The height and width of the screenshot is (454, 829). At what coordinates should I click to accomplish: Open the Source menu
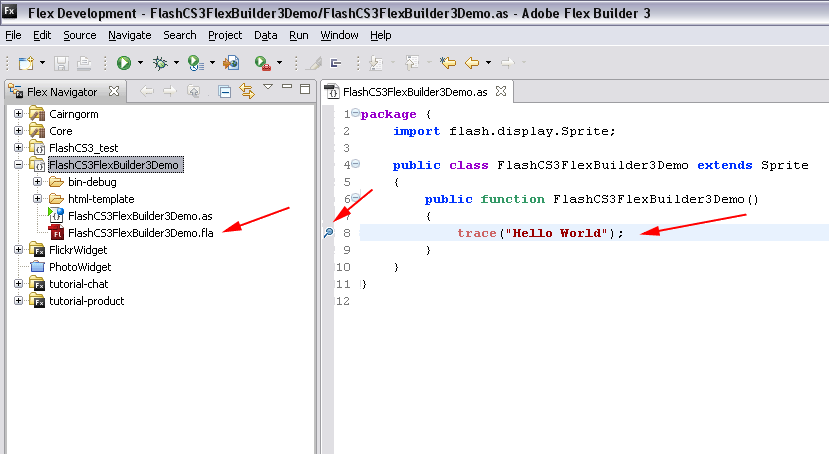pos(80,35)
